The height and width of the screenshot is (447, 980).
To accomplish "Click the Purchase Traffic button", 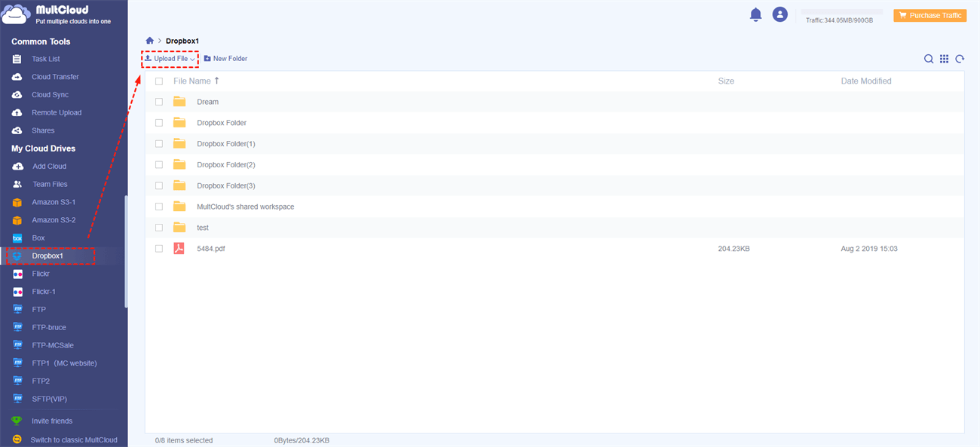I will [929, 15].
